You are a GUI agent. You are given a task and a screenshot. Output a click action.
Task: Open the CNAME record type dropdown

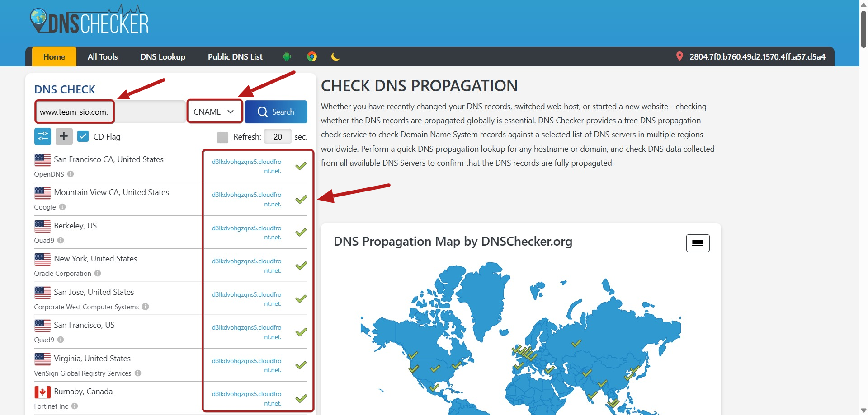tap(215, 112)
